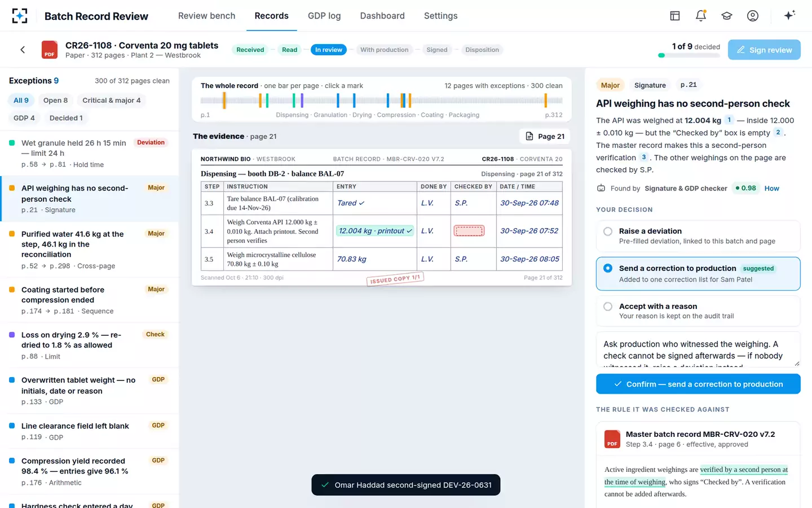Open the Settings tab
Viewport: 812px width, 508px height.
point(441,16)
